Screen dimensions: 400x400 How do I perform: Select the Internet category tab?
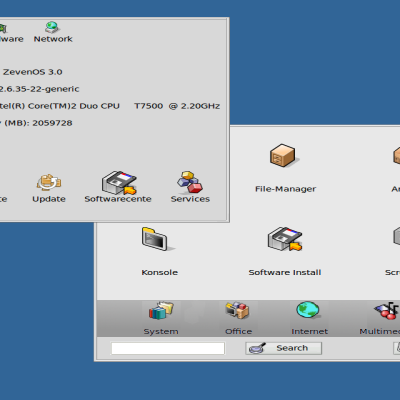pyautogui.click(x=309, y=318)
